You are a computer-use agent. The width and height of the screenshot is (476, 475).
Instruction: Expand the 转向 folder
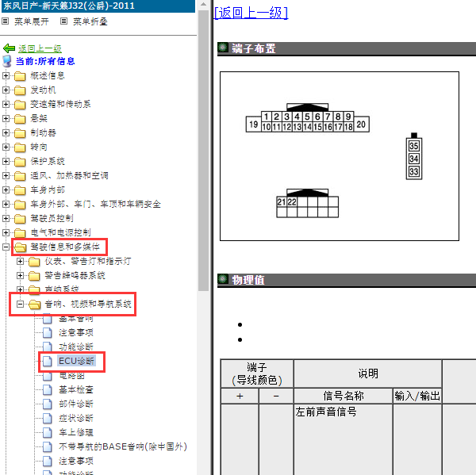[x=6, y=147]
